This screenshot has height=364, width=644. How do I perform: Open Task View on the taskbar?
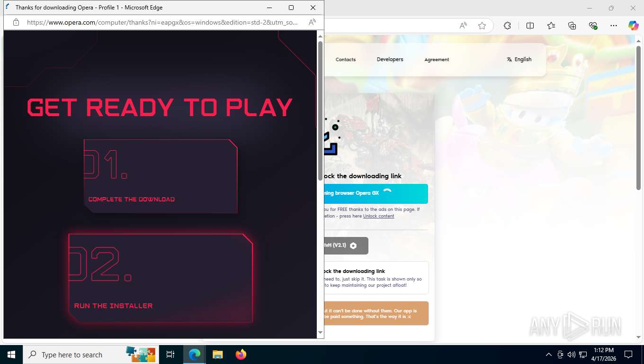click(170, 355)
